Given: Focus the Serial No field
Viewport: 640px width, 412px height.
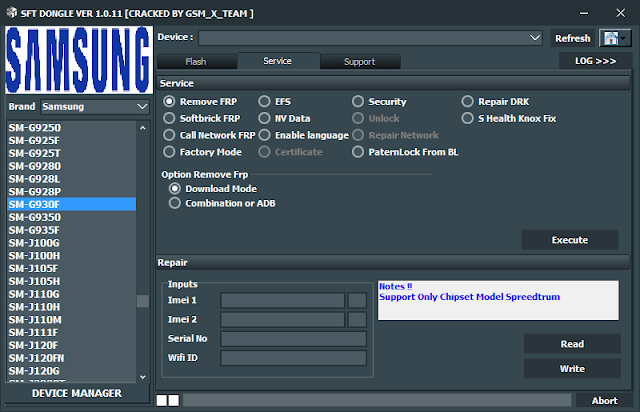Looking at the screenshot, I should click(293, 339).
